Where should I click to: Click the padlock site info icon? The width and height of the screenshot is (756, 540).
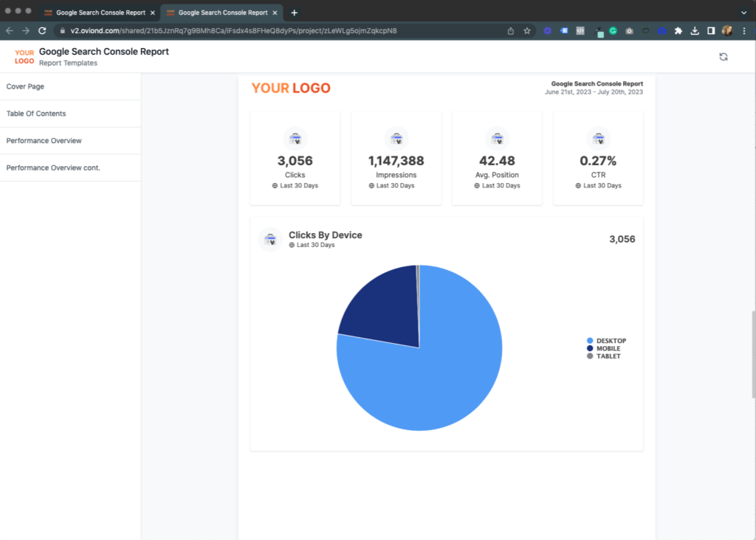[x=62, y=31]
